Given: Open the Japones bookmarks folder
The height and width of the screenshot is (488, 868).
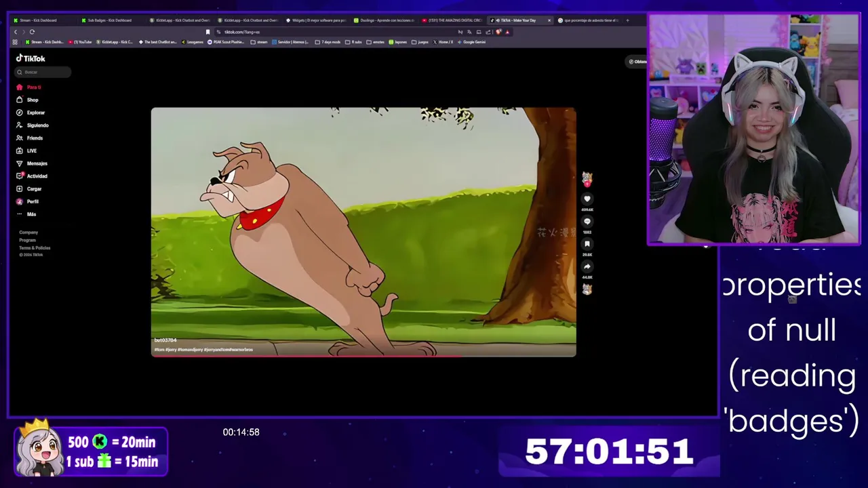Looking at the screenshot, I should [399, 42].
